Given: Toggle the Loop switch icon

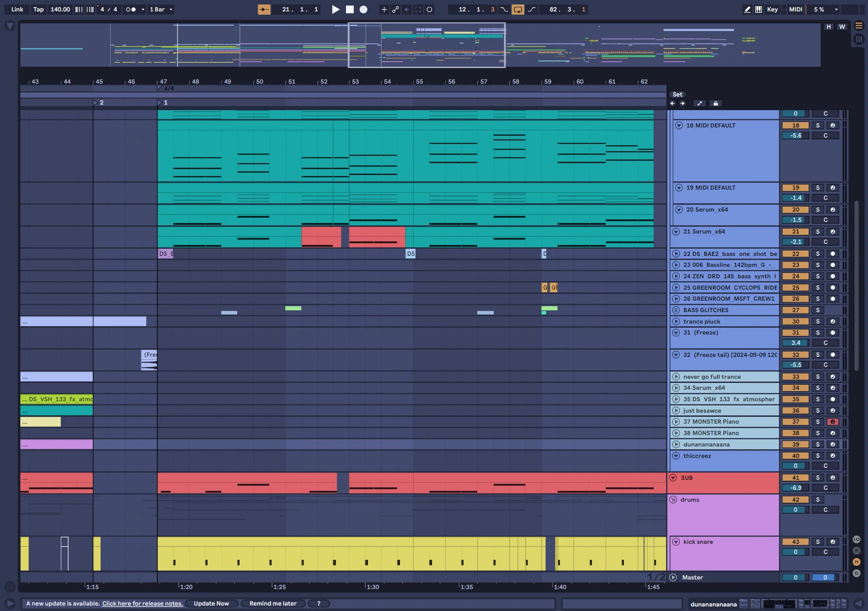Looking at the screenshot, I should pyautogui.click(x=518, y=9).
